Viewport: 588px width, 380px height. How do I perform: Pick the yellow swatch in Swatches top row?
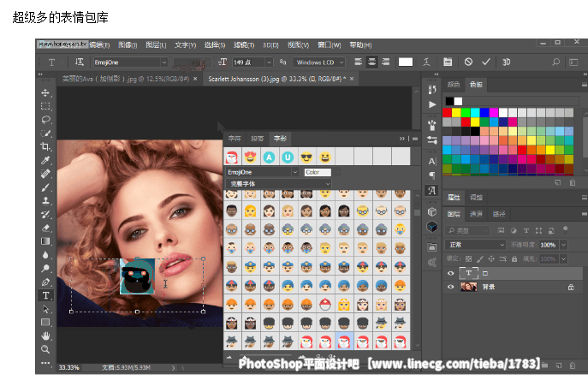tap(456, 112)
